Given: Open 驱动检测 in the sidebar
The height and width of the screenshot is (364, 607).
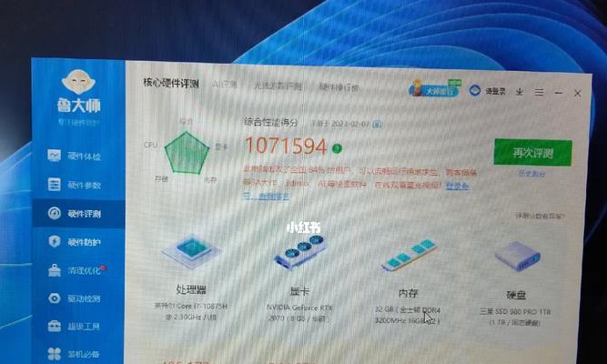Looking at the screenshot, I should coord(75,298).
